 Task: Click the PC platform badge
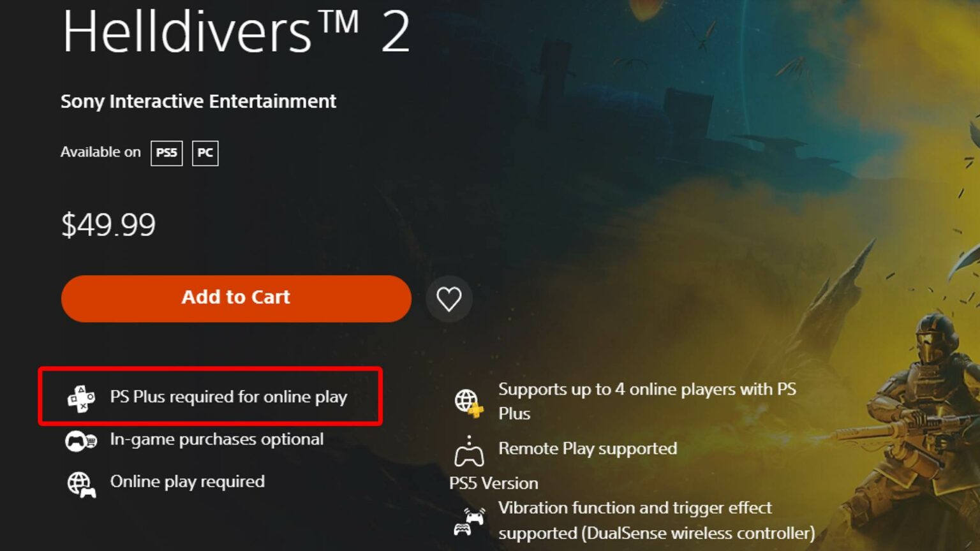click(x=205, y=153)
